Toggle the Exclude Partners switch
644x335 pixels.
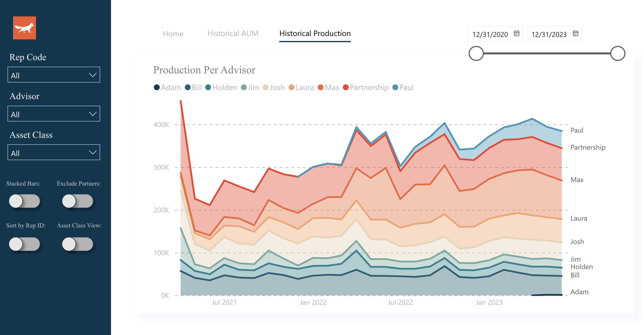pyautogui.click(x=78, y=201)
